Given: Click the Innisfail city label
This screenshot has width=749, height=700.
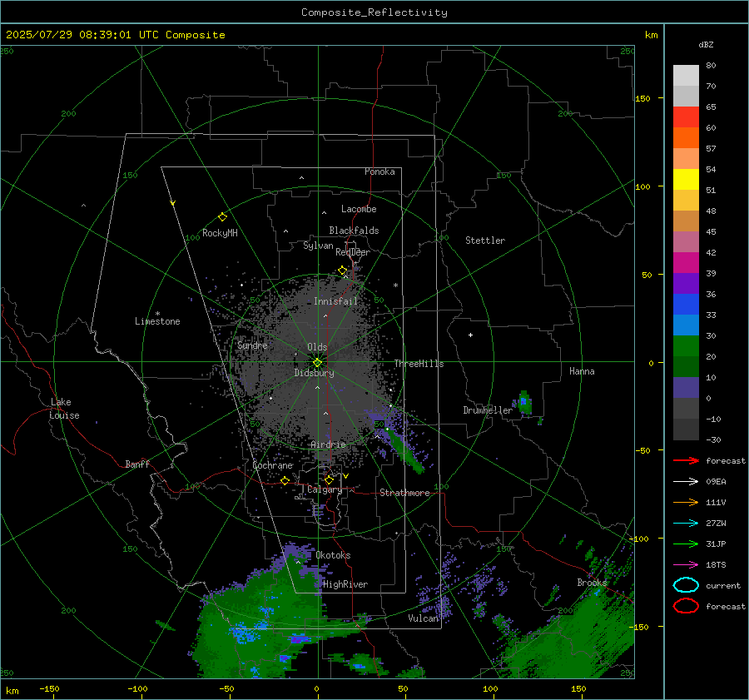Looking at the screenshot, I should point(335,301).
